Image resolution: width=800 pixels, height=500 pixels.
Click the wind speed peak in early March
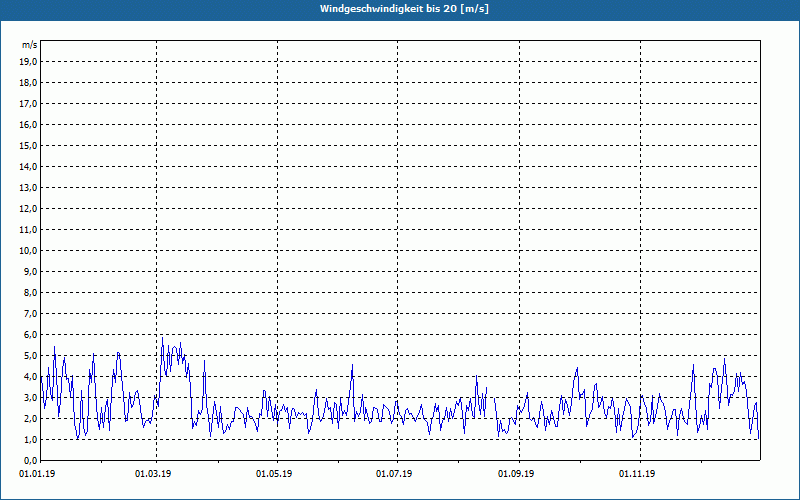coord(162,337)
